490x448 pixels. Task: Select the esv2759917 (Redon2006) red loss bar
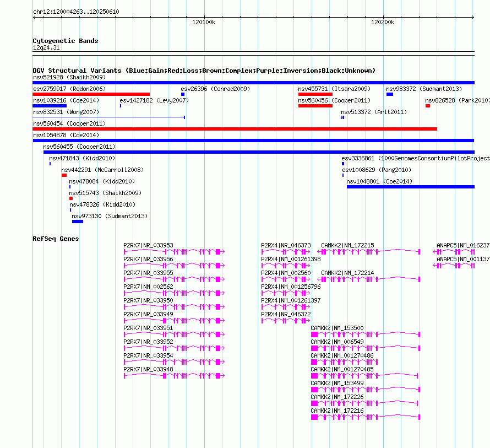click(x=91, y=94)
